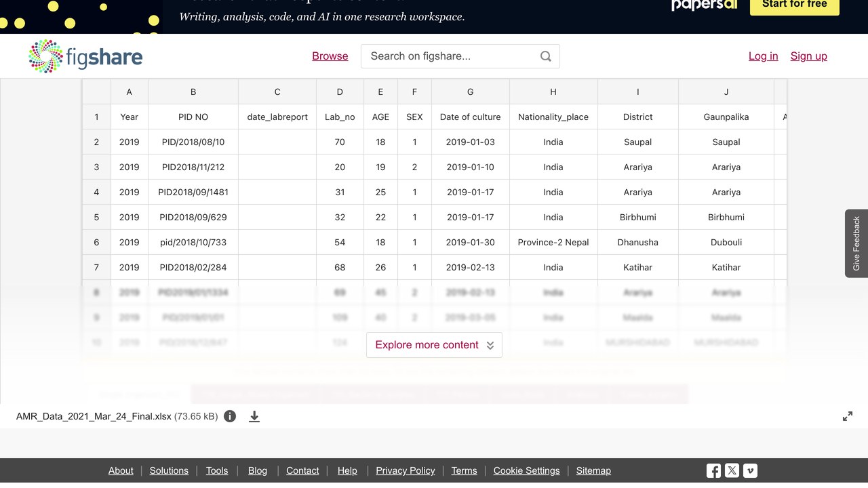Click cell 'PID2018/09/1481'
Screen dimensions: 868x488
[193, 192]
